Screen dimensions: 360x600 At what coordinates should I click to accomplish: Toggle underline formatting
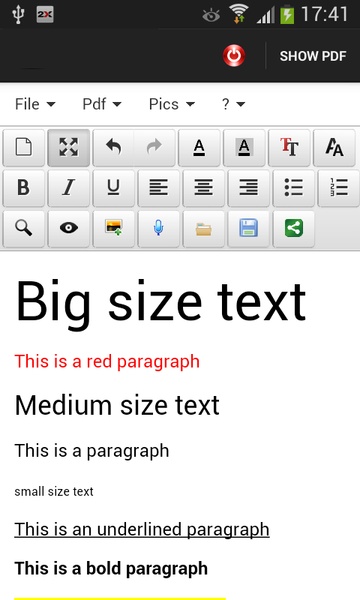coord(114,188)
